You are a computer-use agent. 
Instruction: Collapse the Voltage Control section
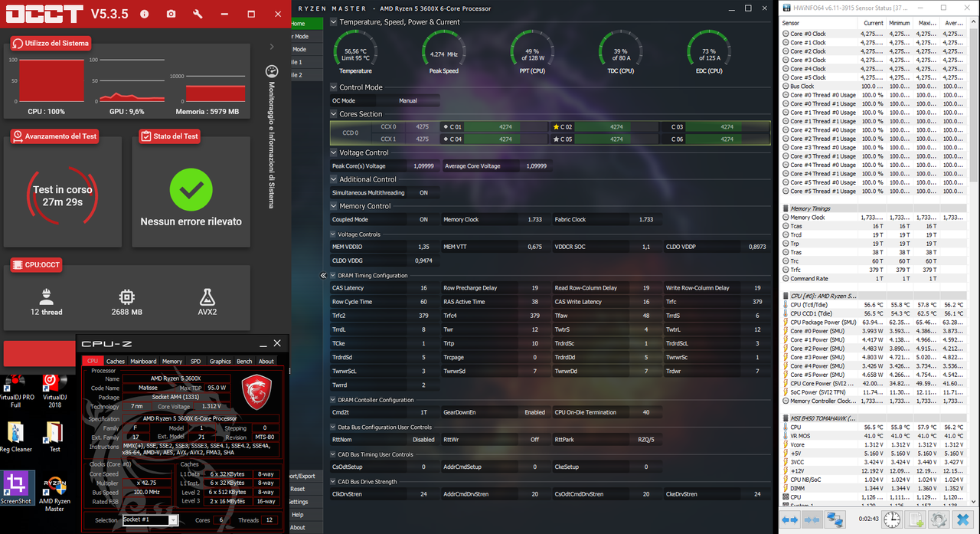point(333,152)
